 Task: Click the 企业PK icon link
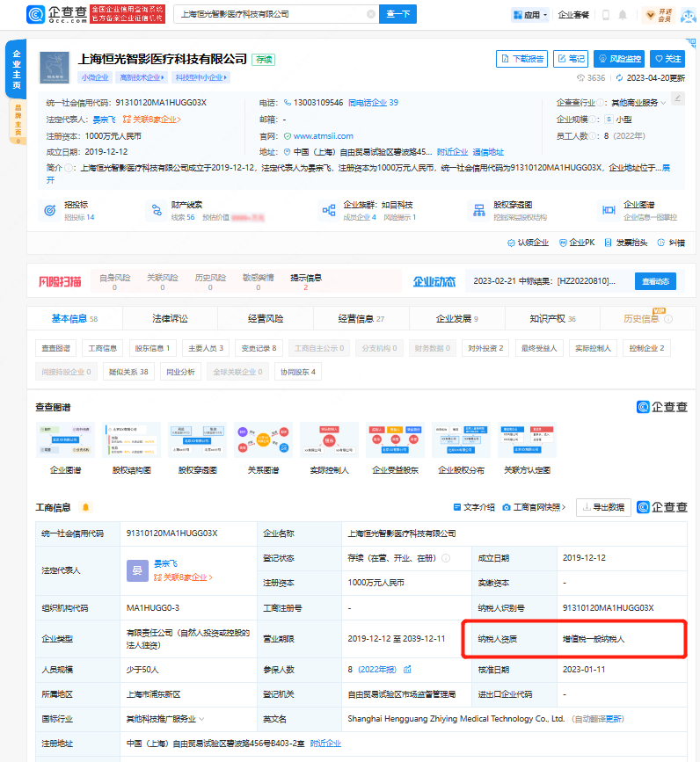pos(577,243)
